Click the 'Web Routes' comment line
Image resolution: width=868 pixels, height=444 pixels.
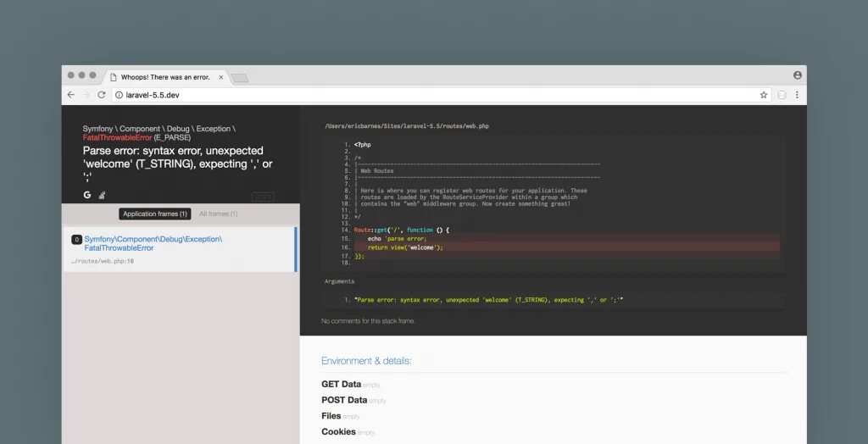(377, 171)
